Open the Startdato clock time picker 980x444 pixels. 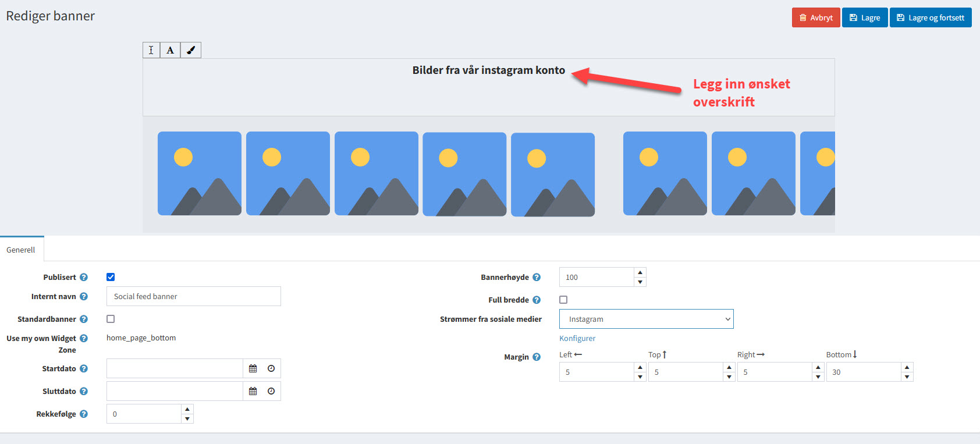click(271, 368)
